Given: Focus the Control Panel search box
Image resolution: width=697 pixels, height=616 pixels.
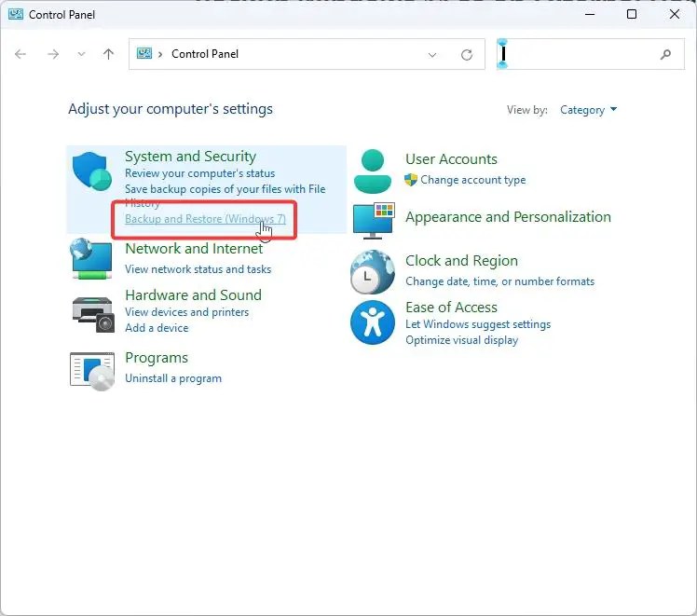Looking at the screenshot, I should coord(591,54).
